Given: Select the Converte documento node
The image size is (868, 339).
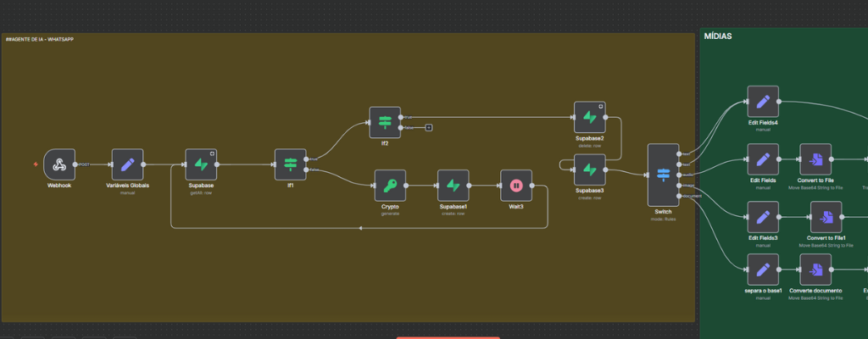Looking at the screenshot, I should pyautogui.click(x=815, y=270).
